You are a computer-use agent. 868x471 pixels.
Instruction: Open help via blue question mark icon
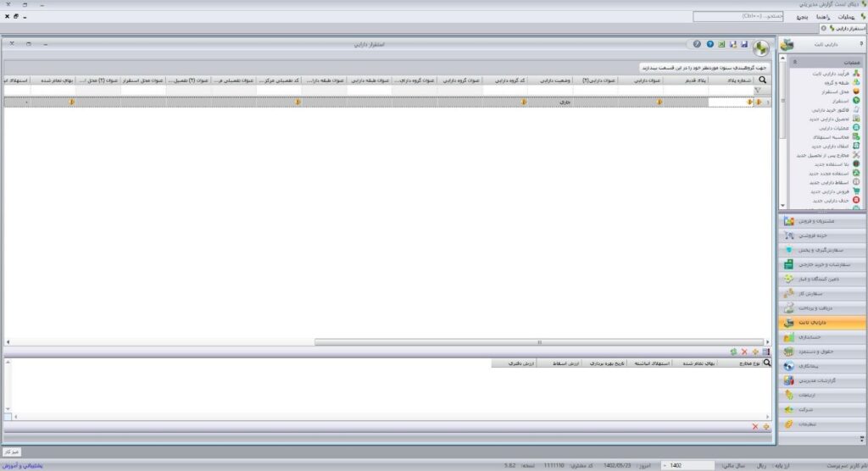(x=709, y=44)
